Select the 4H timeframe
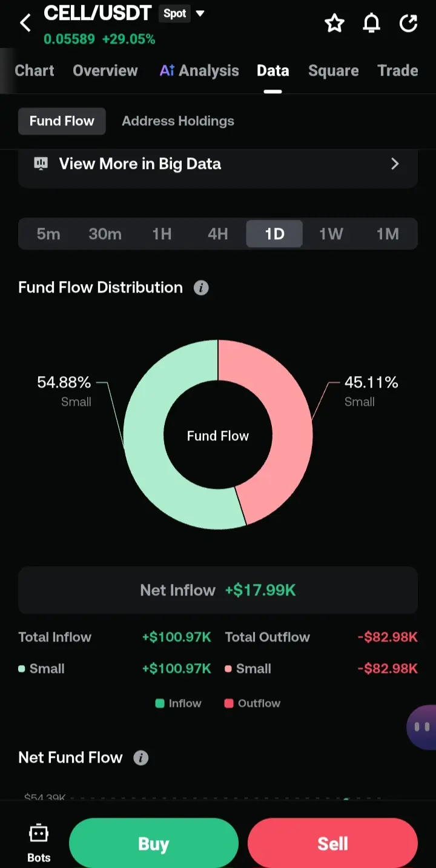 [x=218, y=234]
